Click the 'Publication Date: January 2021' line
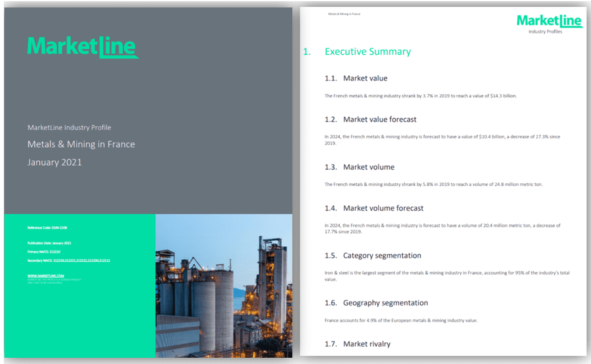The height and width of the screenshot is (364, 591). click(49, 243)
